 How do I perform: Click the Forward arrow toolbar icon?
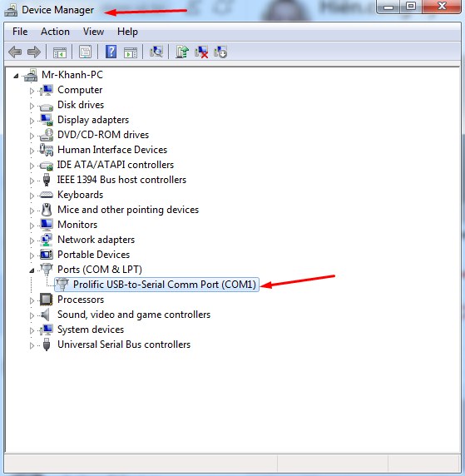click(34, 52)
